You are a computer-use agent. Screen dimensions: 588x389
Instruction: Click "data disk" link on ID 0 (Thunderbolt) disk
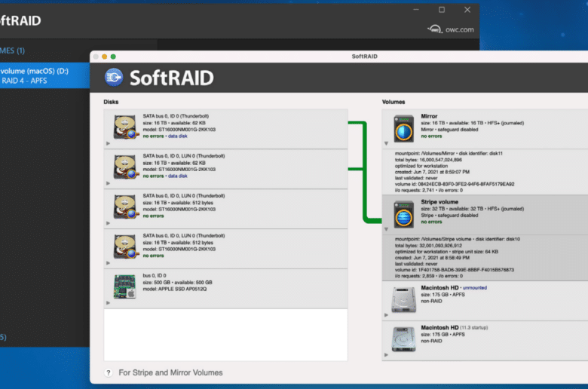[x=177, y=136]
